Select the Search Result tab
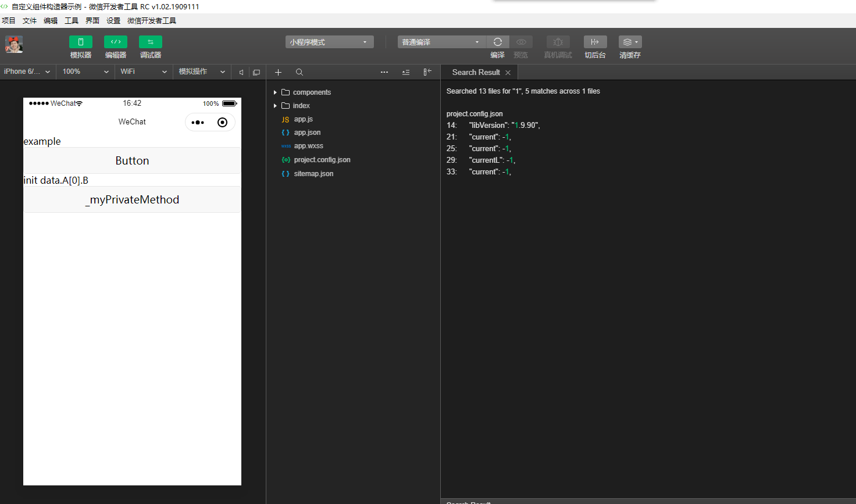 pos(476,72)
